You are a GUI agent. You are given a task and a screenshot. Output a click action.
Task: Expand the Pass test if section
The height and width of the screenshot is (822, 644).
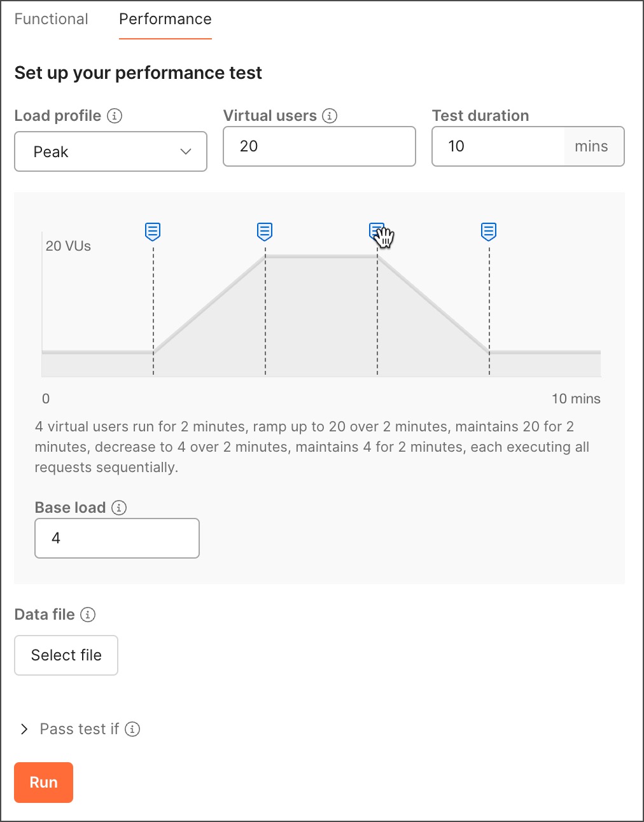(x=24, y=729)
